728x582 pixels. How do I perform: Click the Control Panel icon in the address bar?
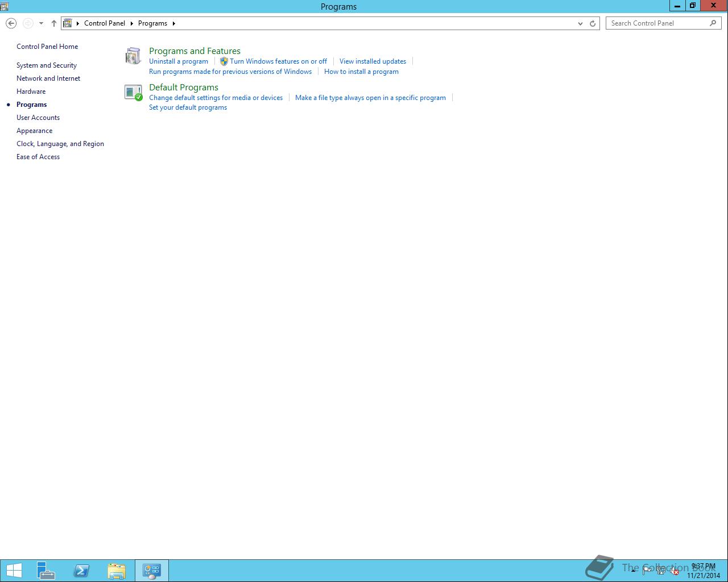tap(67, 23)
